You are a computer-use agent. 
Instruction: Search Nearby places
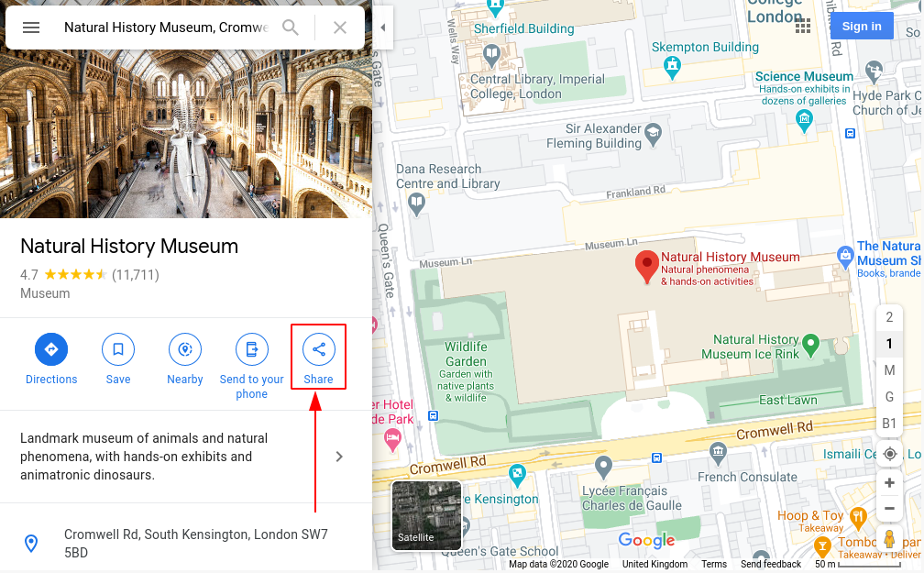(185, 359)
